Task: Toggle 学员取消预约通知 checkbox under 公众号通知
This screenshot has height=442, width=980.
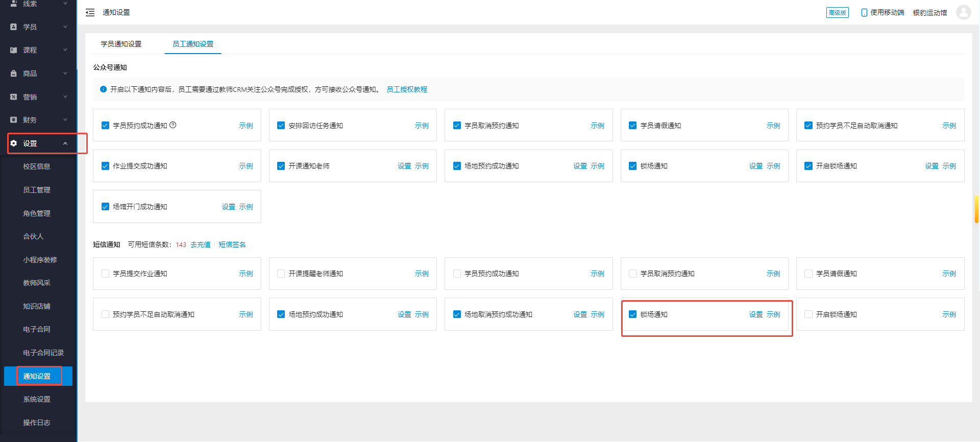Action: click(457, 125)
